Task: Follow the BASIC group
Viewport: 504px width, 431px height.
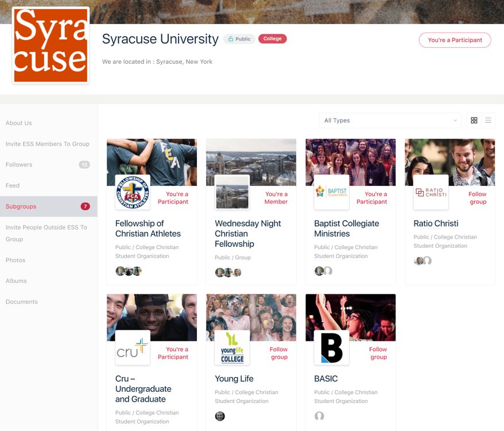Action: point(378,353)
